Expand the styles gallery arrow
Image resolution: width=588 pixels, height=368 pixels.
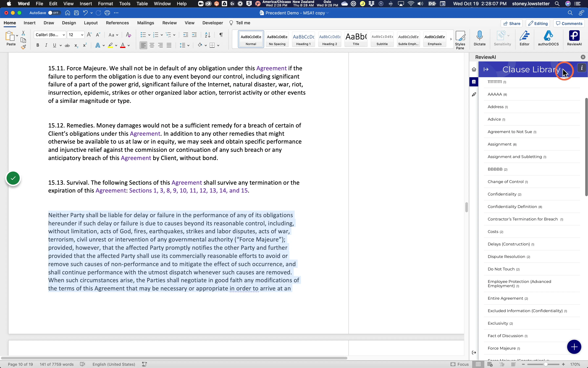pyautogui.click(x=451, y=39)
